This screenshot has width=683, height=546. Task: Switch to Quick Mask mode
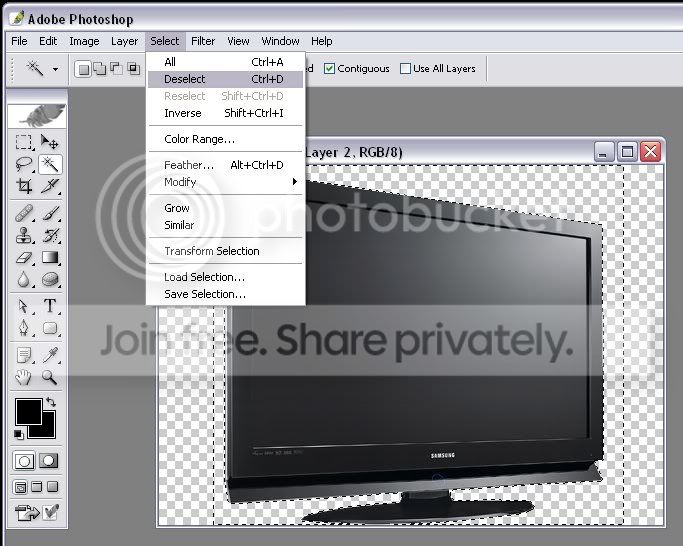(x=49, y=461)
